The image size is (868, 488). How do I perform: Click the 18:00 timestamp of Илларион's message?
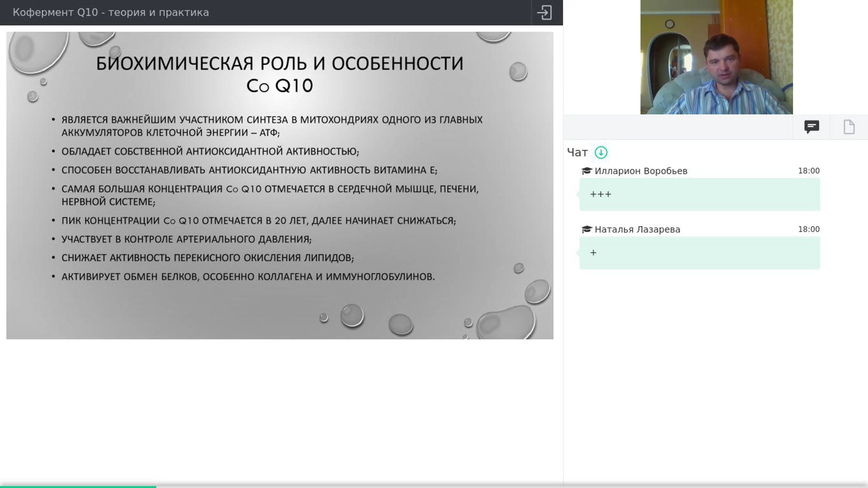[x=809, y=171]
